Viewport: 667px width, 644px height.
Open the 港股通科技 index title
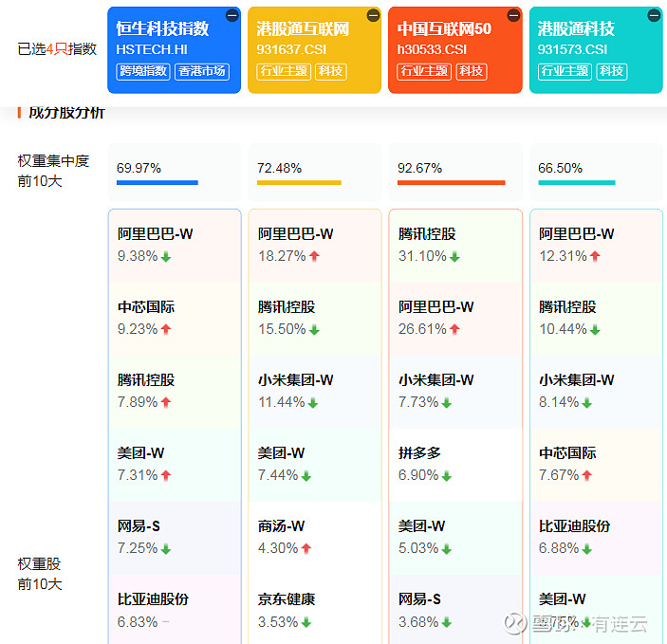click(576, 28)
